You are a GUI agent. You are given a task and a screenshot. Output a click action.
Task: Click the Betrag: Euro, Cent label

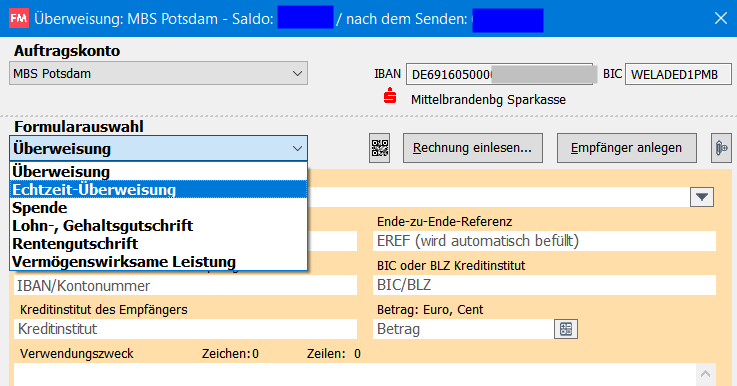(x=430, y=309)
